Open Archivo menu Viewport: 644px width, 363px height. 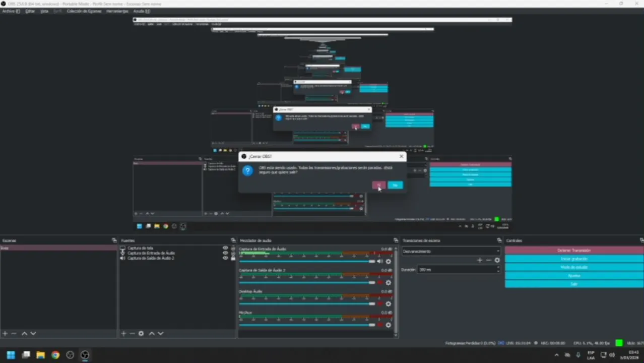(x=11, y=11)
